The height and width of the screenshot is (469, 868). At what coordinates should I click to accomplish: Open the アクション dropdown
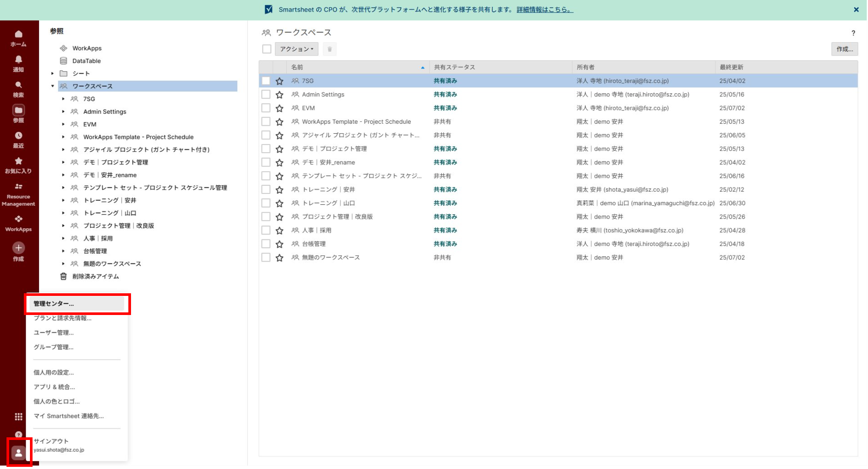pyautogui.click(x=297, y=49)
